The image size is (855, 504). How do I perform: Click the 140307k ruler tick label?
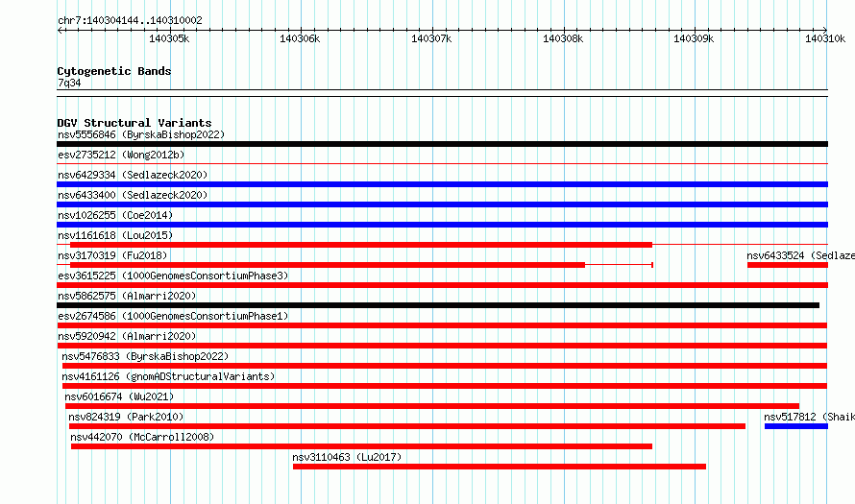pos(431,38)
